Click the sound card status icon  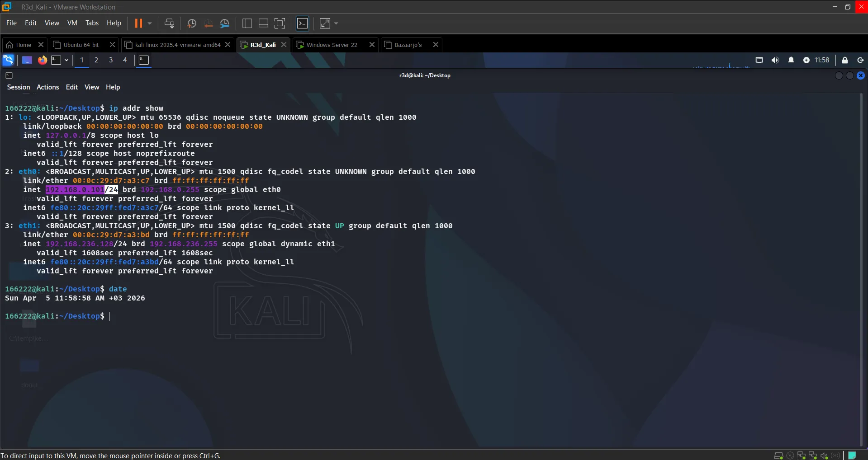824,455
